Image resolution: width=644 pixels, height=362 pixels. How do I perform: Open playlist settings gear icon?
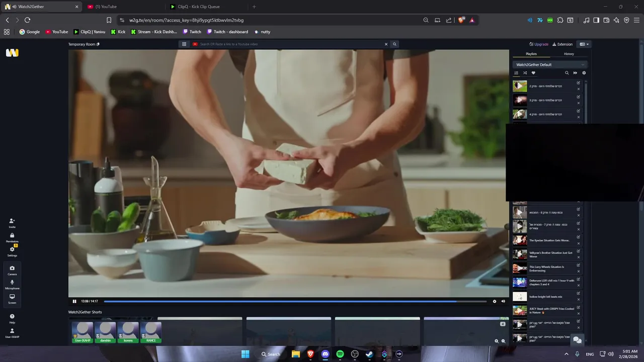[584, 73]
